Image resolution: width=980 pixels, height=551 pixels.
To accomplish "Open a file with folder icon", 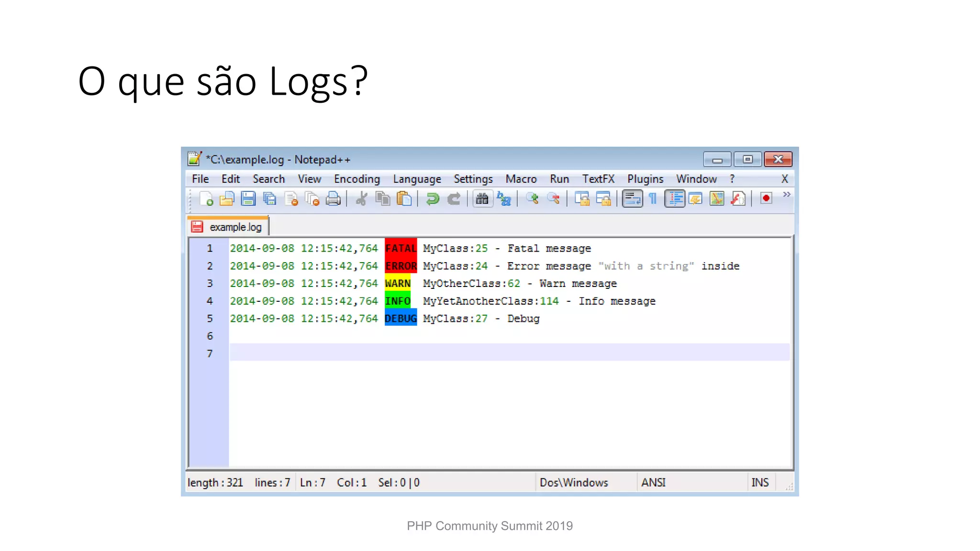I will click(227, 198).
